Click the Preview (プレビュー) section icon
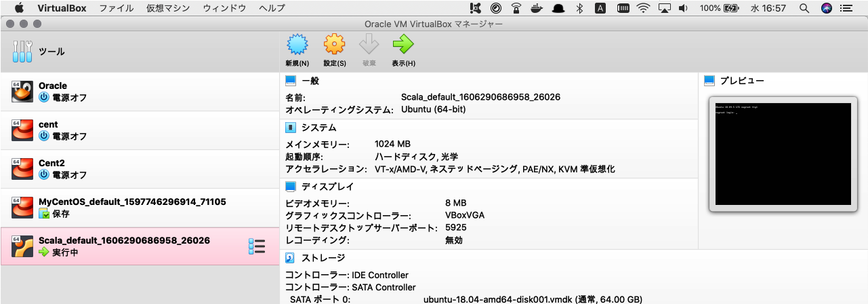The image size is (868, 304). tap(709, 81)
